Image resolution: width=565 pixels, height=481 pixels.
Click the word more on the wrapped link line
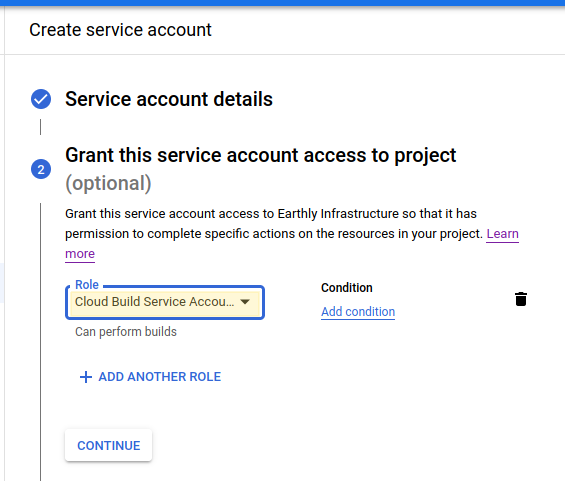point(80,254)
